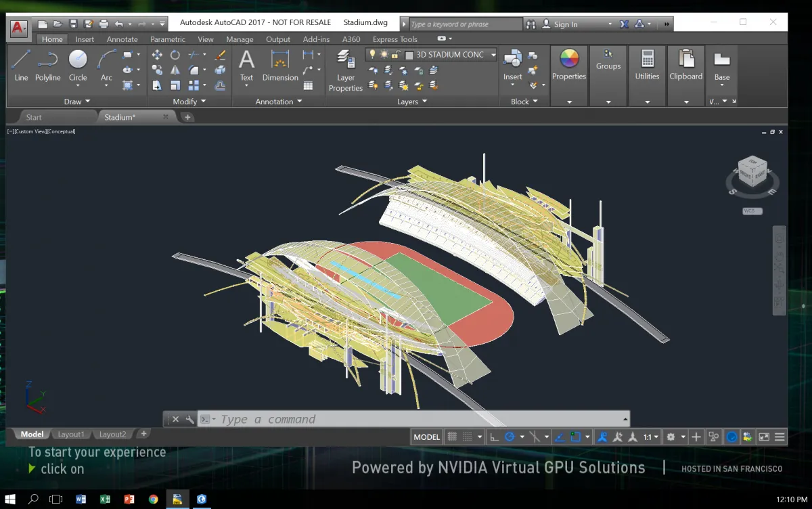Select the Line drawing tool
The image size is (812, 509).
coord(21,66)
